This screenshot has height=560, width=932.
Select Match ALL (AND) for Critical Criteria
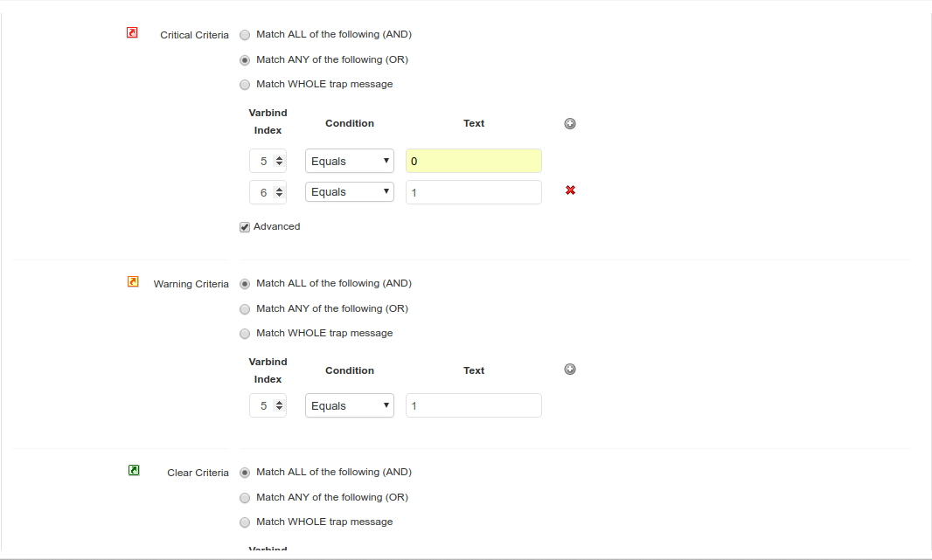pos(245,35)
